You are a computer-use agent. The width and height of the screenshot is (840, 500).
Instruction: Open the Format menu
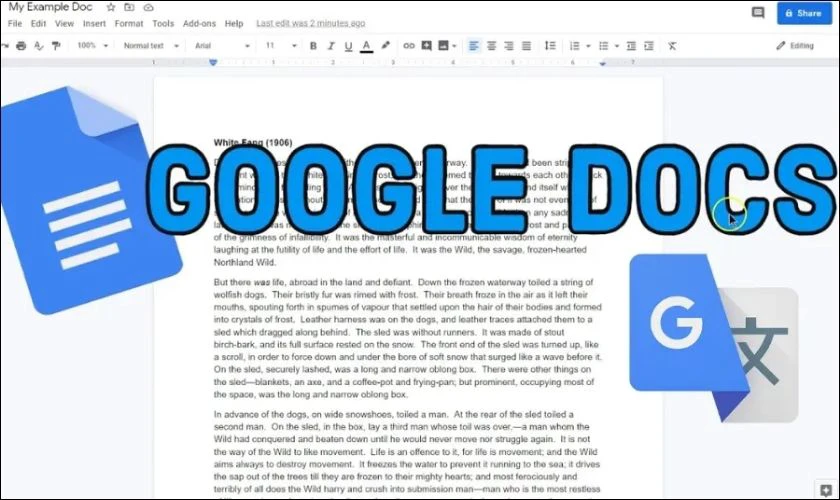[x=129, y=24]
